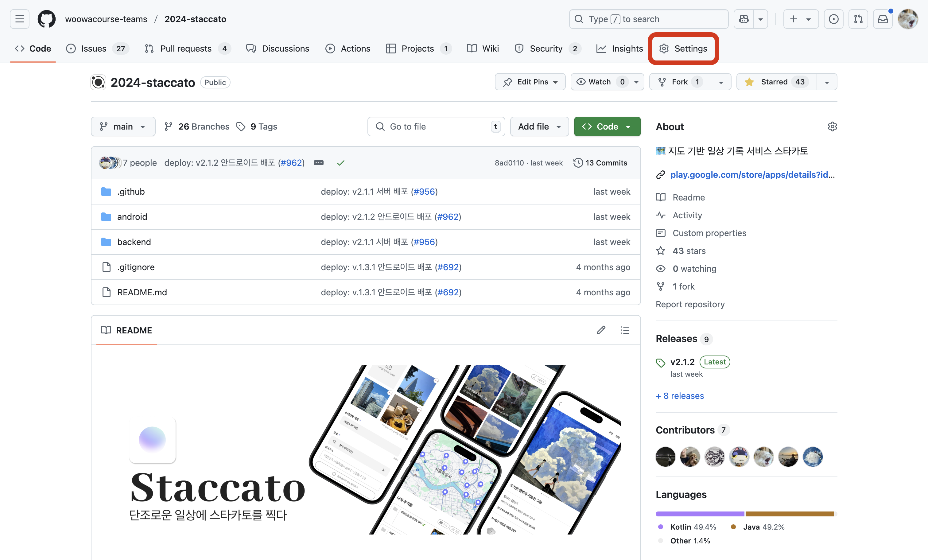The image size is (928, 560).
Task: Open global pull requests icon in header
Action: pyautogui.click(x=858, y=19)
